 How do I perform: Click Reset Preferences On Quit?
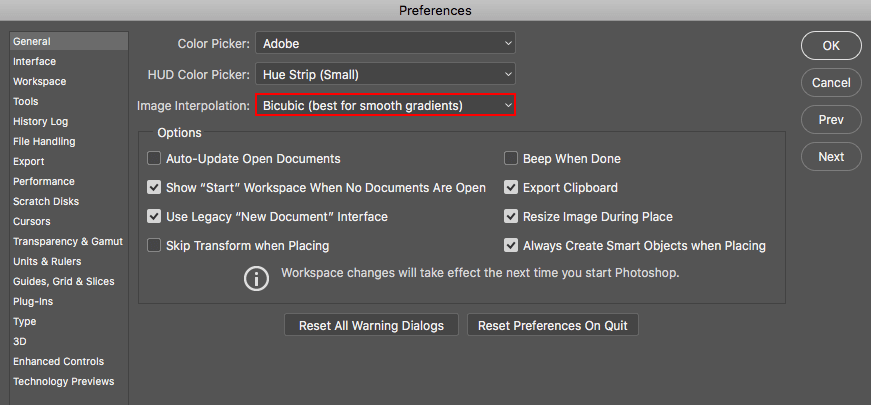553,325
